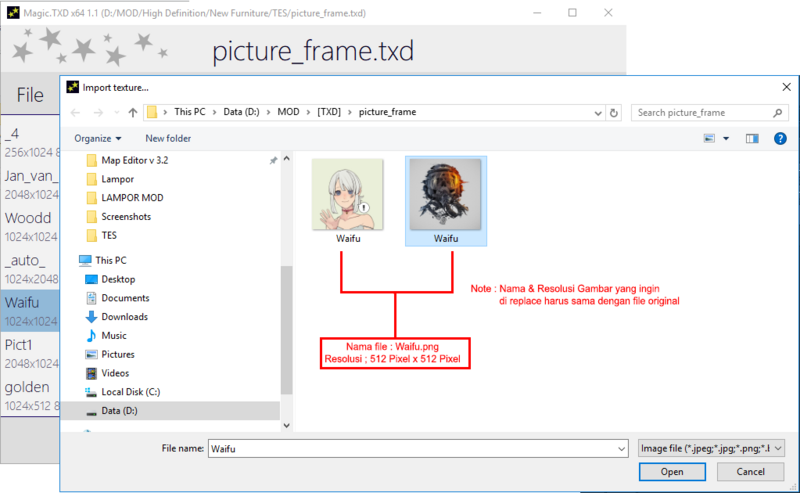Image resolution: width=800 pixels, height=493 pixels.
Task: Create a New folder
Action: (168, 138)
